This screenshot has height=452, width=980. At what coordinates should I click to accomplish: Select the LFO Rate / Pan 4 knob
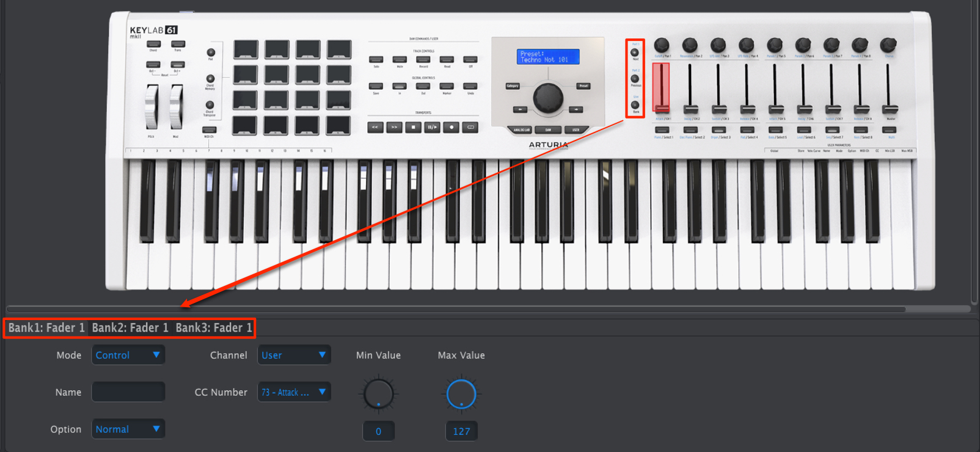pyautogui.click(x=746, y=45)
